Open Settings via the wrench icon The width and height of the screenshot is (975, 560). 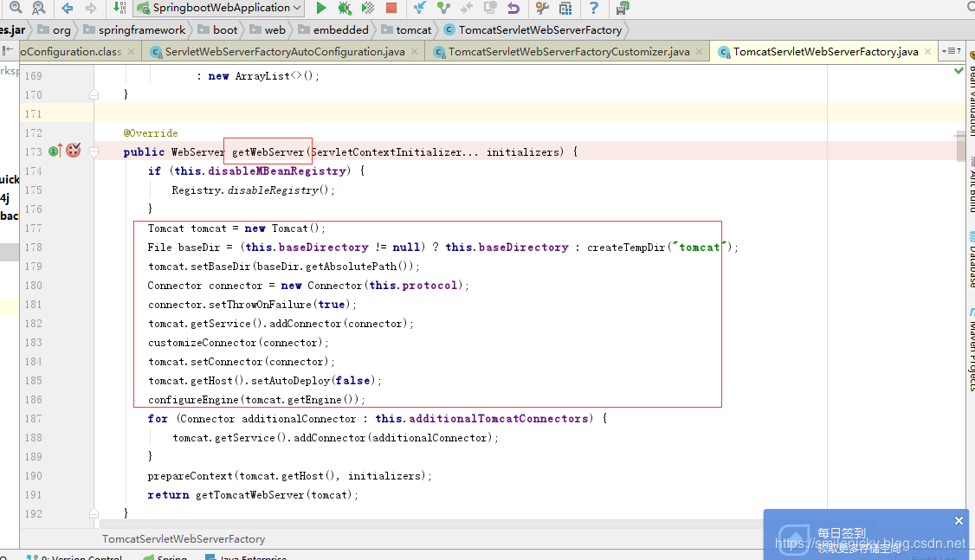click(542, 8)
